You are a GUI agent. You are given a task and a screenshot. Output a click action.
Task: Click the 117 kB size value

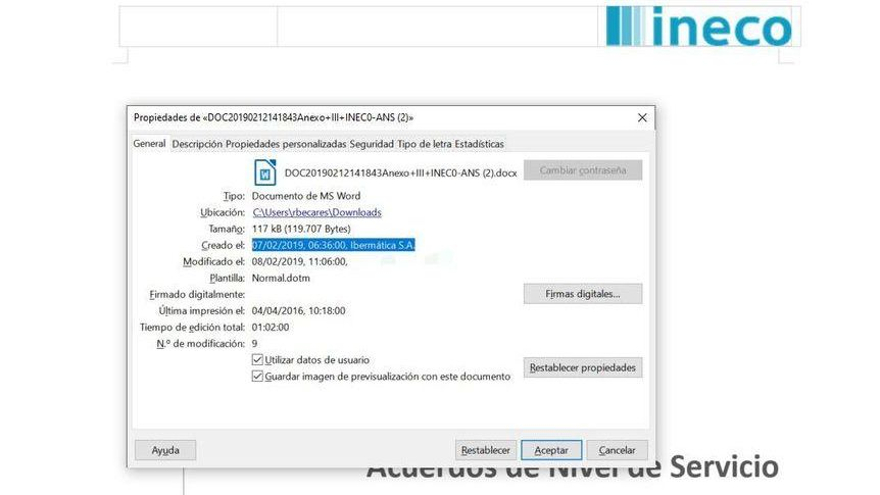[301, 229]
